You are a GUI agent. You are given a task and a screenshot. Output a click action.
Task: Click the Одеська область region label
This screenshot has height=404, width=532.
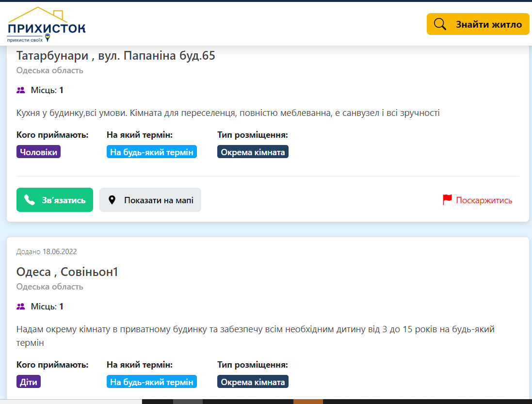pyautogui.click(x=49, y=70)
